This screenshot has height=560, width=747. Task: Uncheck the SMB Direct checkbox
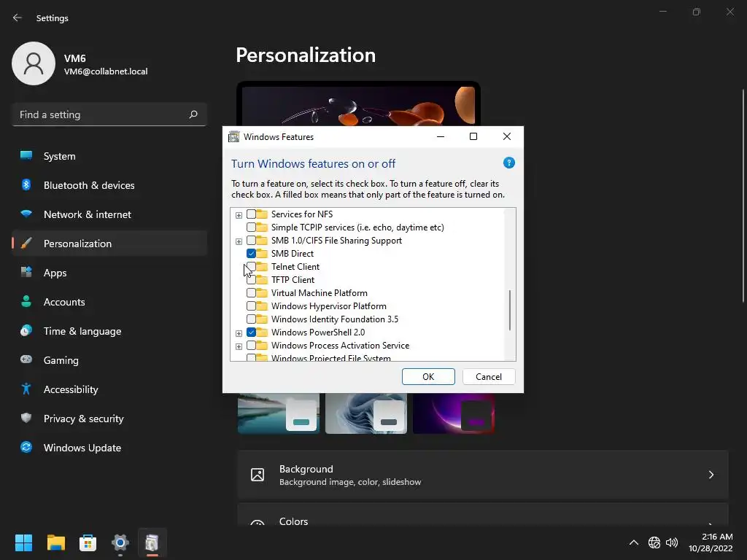tap(251, 253)
